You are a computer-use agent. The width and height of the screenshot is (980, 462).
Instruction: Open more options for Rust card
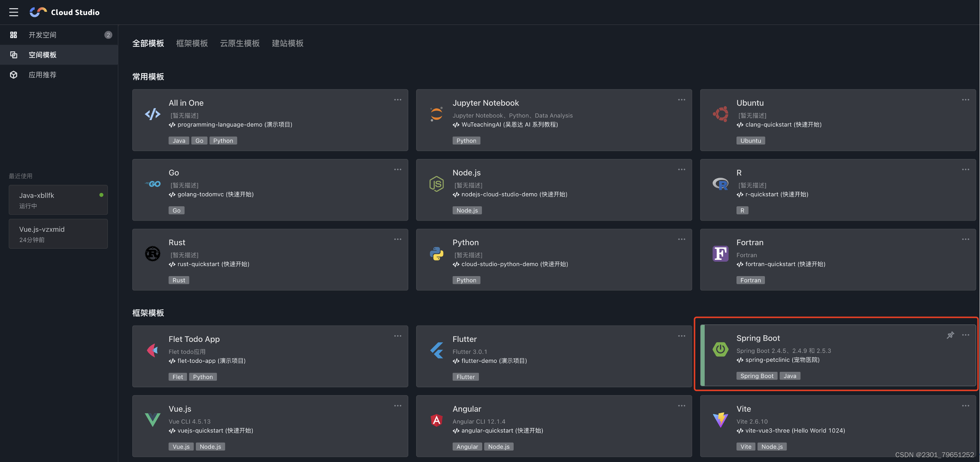(x=398, y=240)
